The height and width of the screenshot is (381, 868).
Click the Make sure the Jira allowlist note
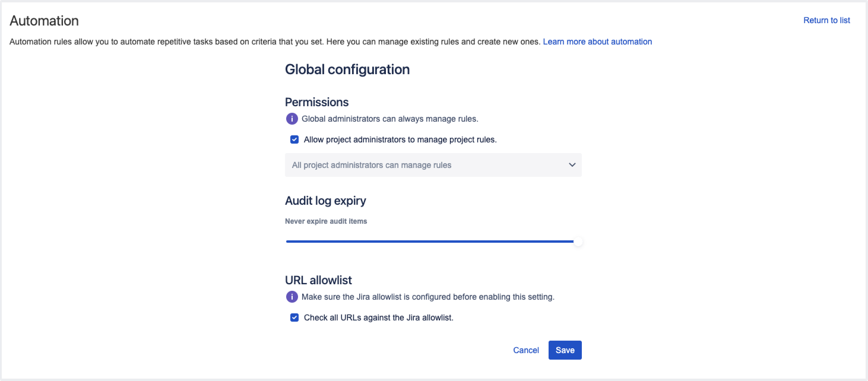(428, 297)
